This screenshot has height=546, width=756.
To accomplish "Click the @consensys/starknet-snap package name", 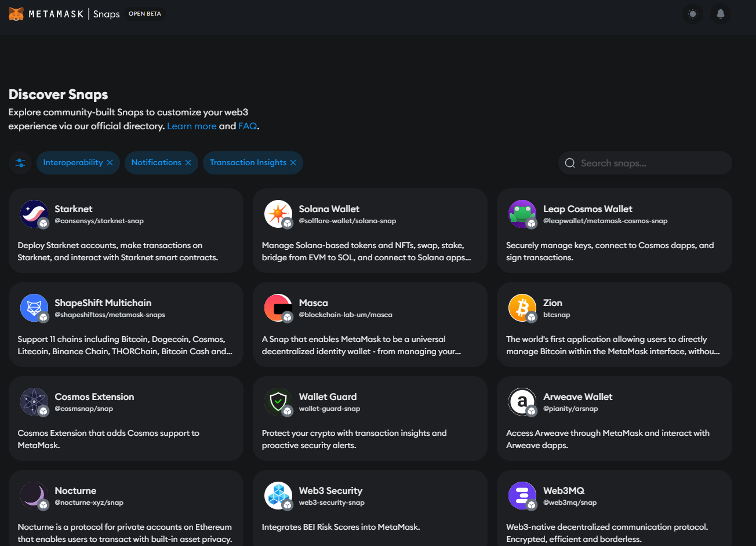I will tap(99, 221).
